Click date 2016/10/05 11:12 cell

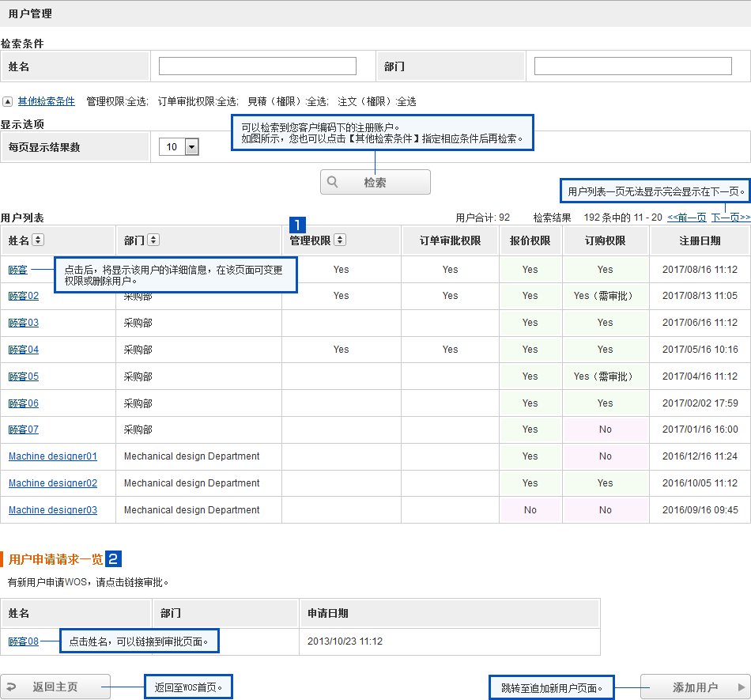pyautogui.click(x=700, y=483)
